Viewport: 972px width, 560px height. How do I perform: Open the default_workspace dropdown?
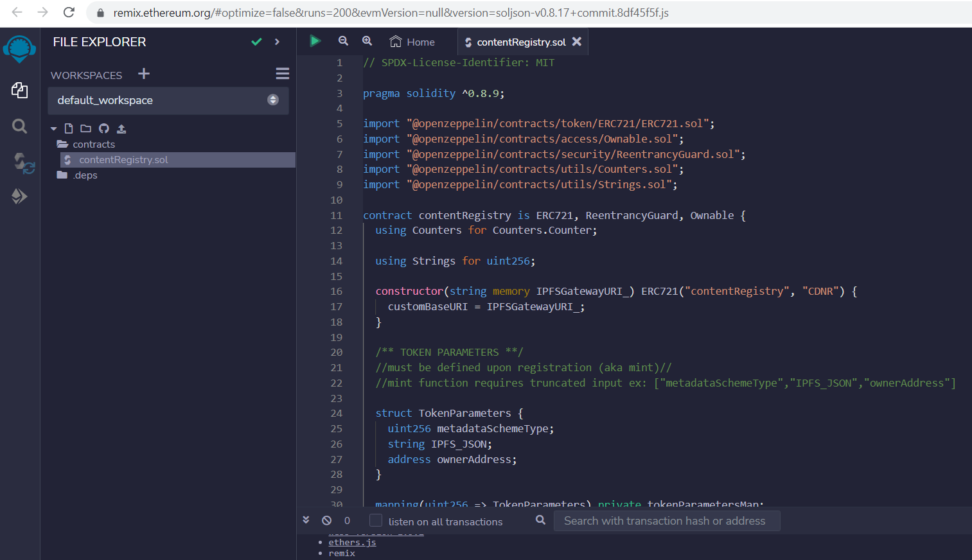[273, 100]
